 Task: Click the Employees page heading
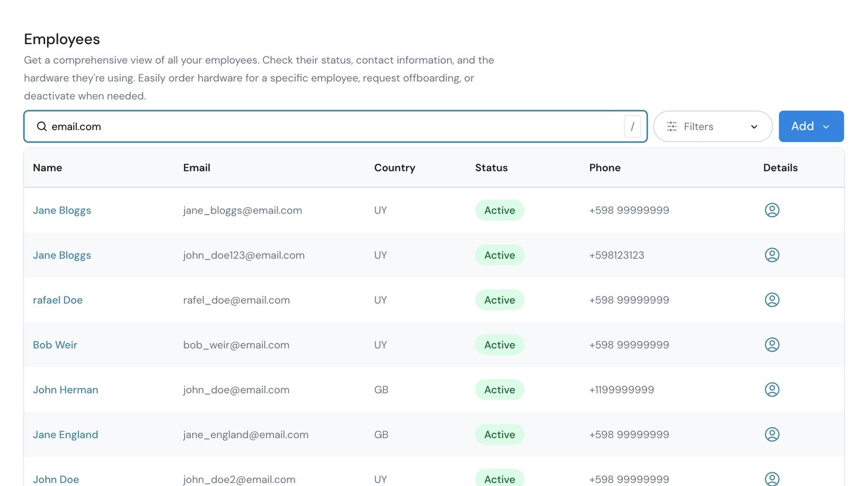tap(62, 39)
